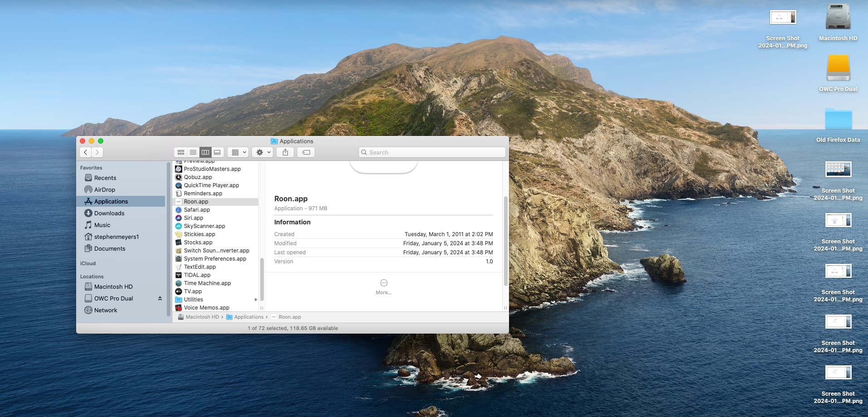
Task: Click Applications in the path bar
Action: (248, 317)
